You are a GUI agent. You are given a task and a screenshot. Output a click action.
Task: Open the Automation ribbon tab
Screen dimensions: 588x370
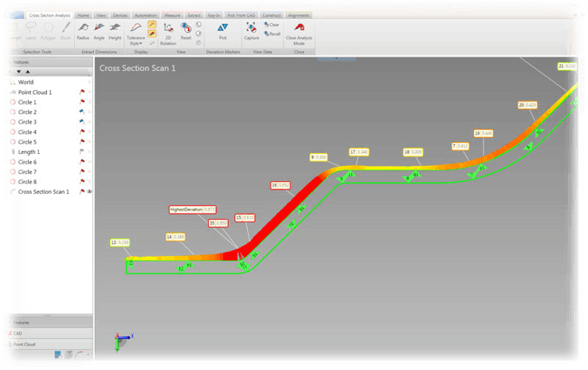(146, 15)
